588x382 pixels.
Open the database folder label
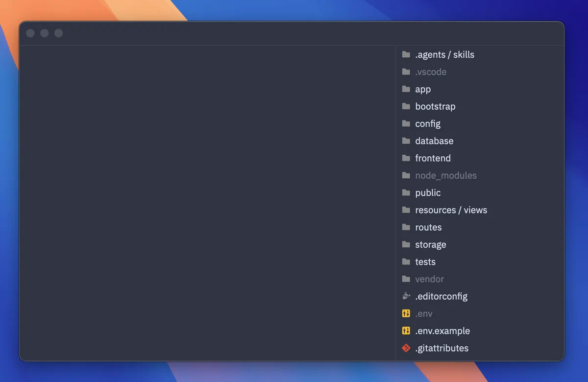(x=434, y=141)
